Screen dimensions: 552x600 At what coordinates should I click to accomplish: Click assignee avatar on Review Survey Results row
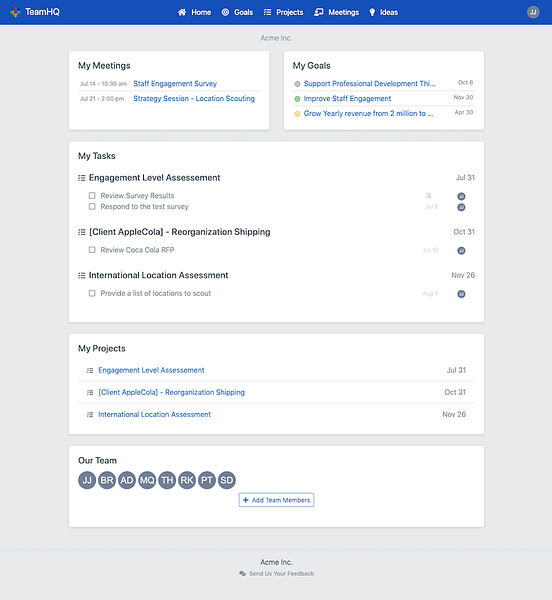coord(461,196)
